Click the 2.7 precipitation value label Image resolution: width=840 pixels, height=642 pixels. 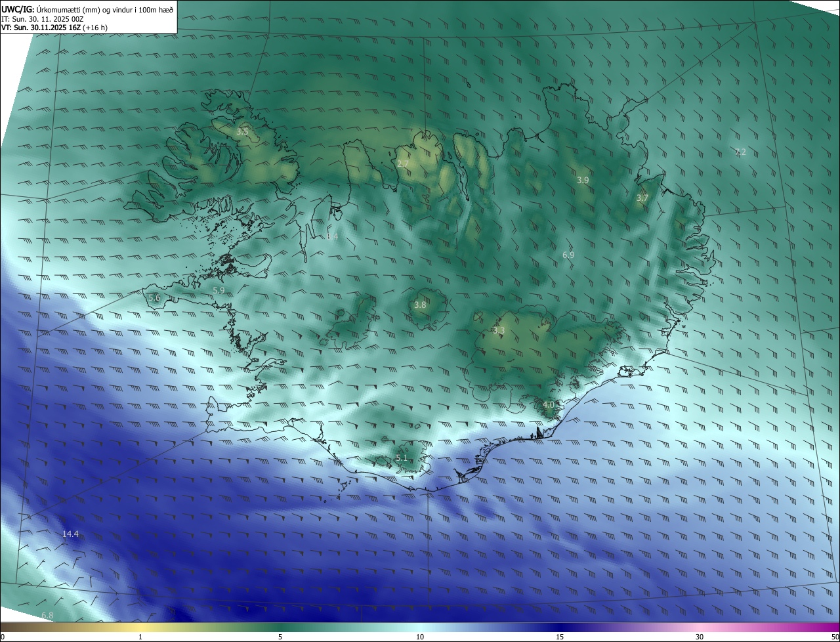(x=403, y=163)
